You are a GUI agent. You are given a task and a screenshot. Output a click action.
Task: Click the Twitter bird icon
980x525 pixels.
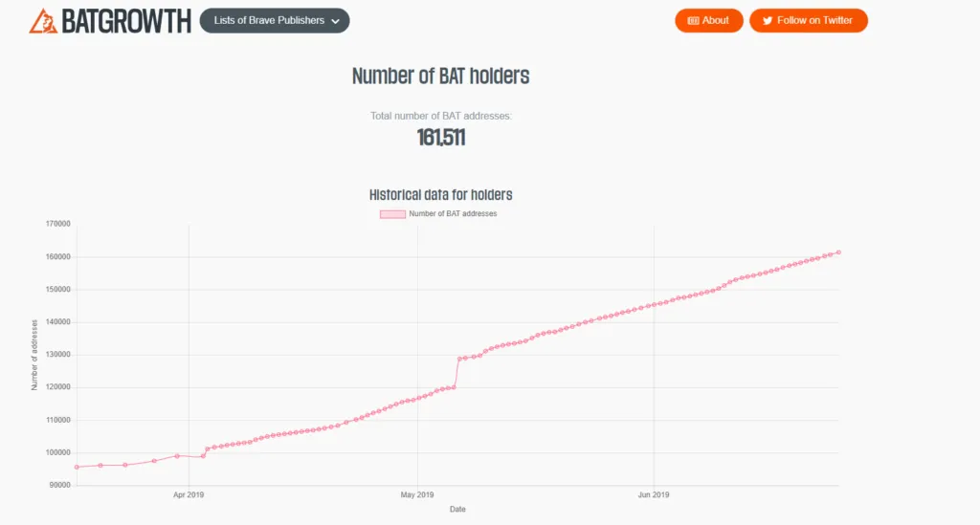click(x=768, y=21)
